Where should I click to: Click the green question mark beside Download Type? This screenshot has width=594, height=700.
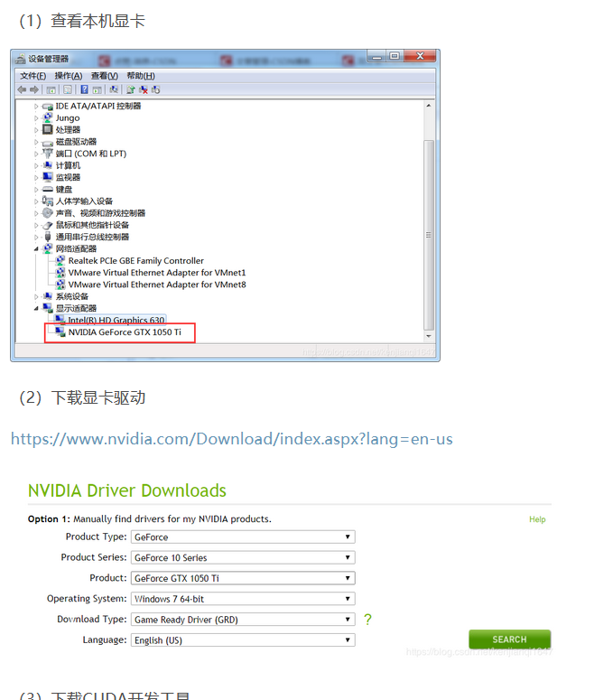pyautogui.click(x=367, y=620)
